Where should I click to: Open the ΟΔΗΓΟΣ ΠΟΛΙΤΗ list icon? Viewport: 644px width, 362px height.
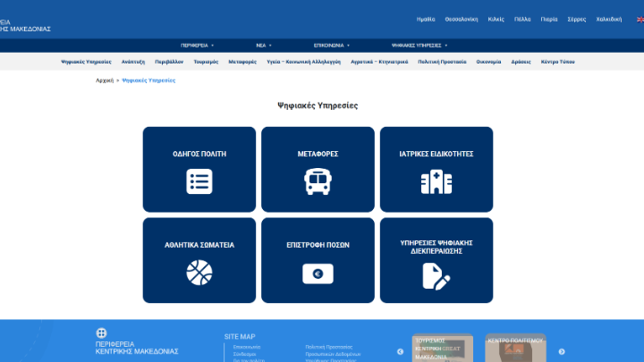[199, 181]
